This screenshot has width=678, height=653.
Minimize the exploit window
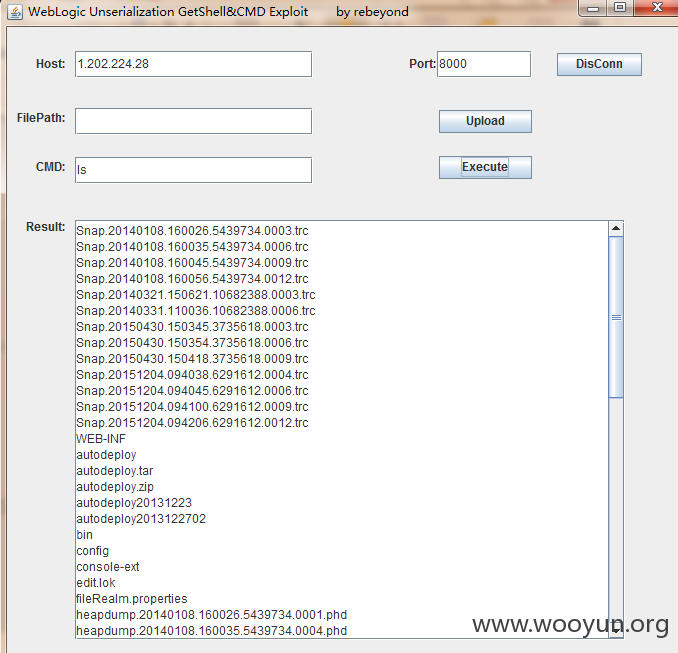(593, 8)
